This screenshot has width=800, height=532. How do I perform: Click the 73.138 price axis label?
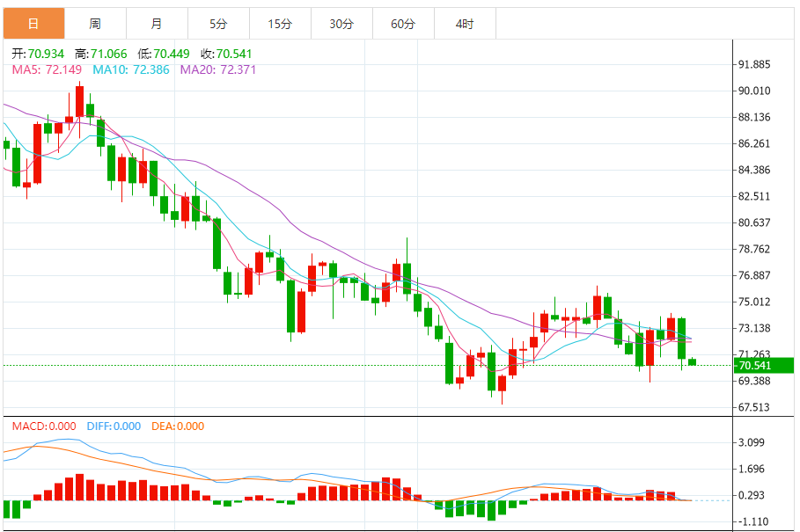(x=754, y=328)
